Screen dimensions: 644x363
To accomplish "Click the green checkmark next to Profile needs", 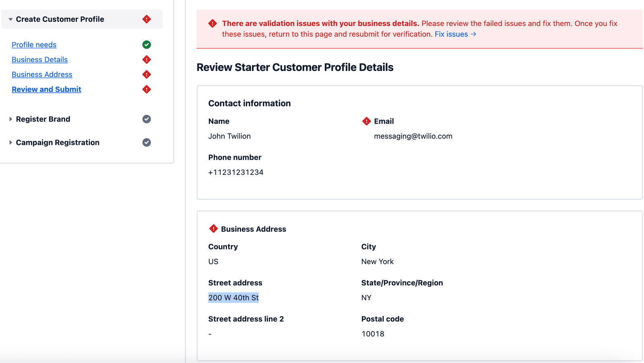I will [147, 45].
